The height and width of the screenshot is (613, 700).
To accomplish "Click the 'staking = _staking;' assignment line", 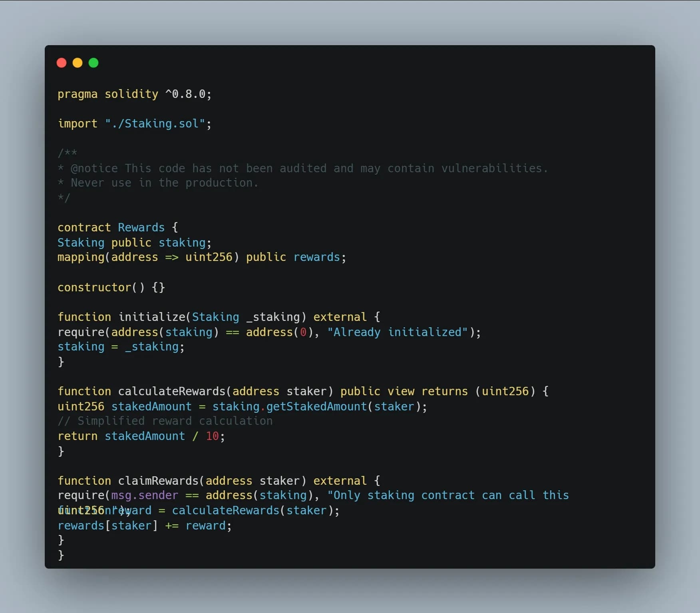I will pyautogui.click(x=121, y=346).
